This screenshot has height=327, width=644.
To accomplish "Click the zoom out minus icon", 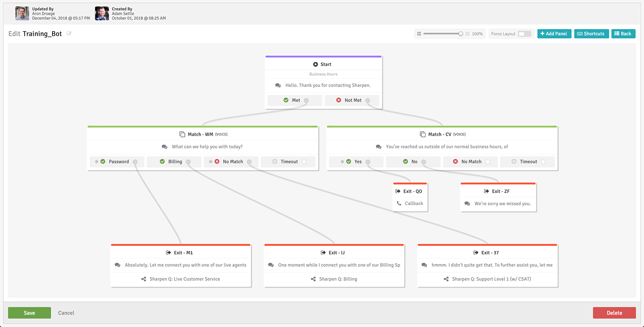I will [419, 34].
